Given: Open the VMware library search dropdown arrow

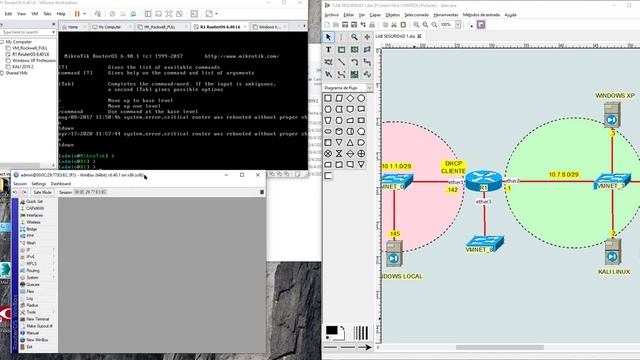Looking at the screenshot, I should (x=53, y=32).
